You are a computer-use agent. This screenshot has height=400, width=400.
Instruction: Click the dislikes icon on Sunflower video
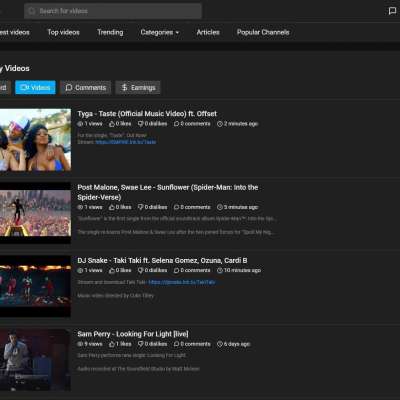tap(141, 207)
